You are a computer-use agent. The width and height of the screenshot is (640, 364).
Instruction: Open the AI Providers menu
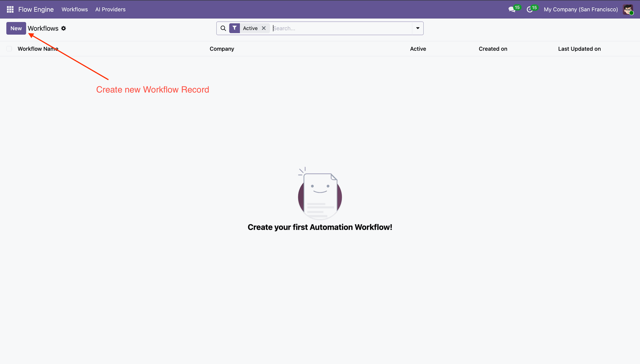[x=110, y=9]
